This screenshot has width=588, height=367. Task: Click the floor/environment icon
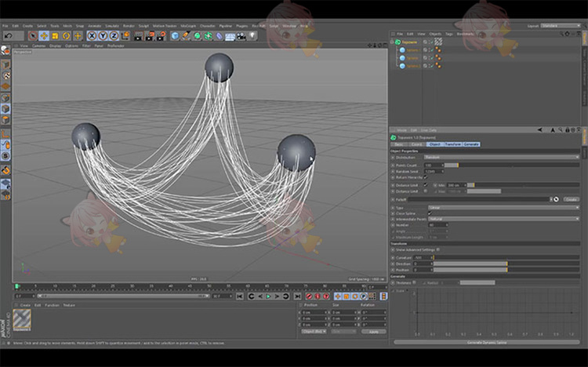click(x=230, y=36)
